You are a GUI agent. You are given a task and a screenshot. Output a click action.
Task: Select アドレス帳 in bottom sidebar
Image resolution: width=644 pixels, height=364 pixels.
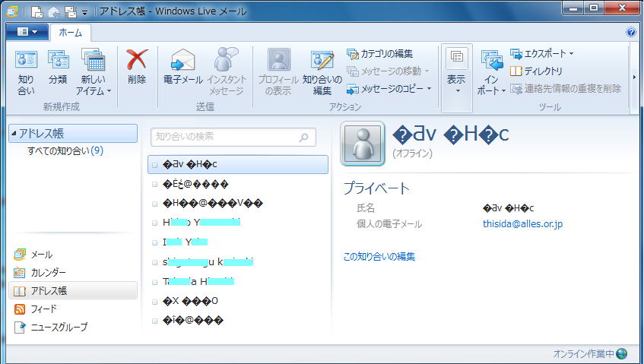pyautogui.click(x=73, y=291)
